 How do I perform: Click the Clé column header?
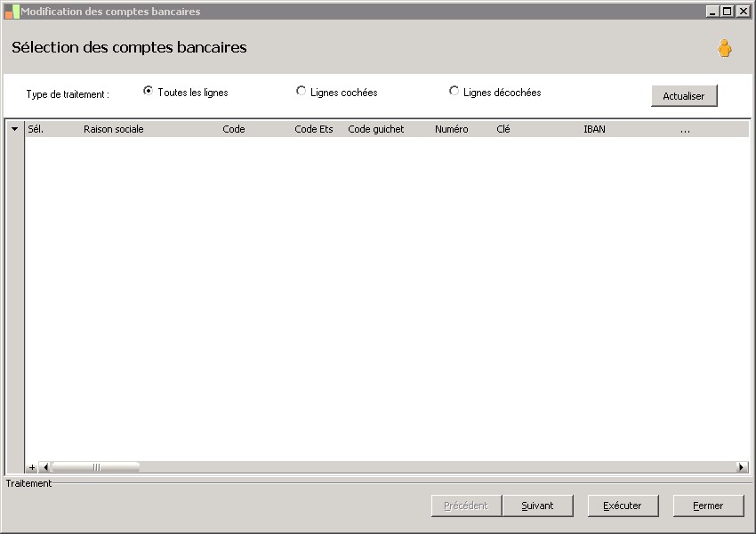(x=503, y=129)
